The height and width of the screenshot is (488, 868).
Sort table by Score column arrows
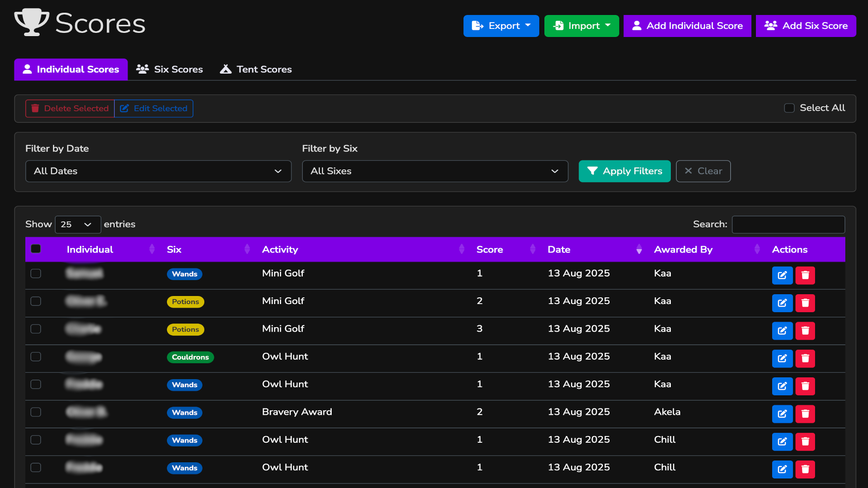[x=533, y=249]
